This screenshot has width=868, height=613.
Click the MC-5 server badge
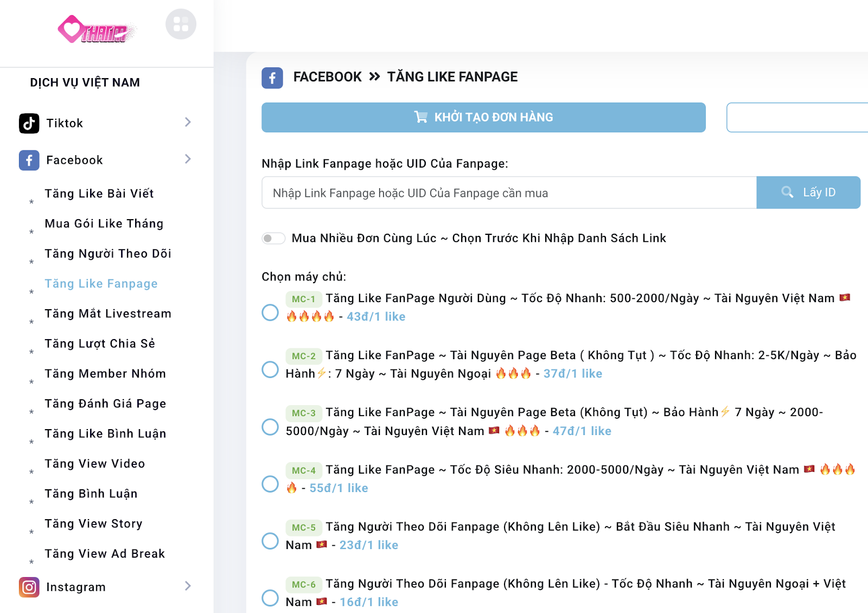[304, 527]
